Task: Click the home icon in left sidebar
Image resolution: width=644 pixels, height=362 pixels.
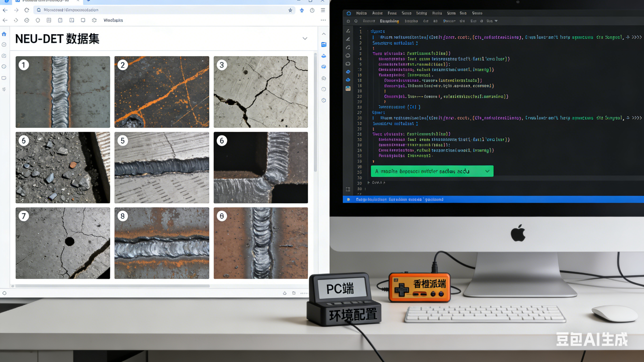Action: (x=4, y=34)
